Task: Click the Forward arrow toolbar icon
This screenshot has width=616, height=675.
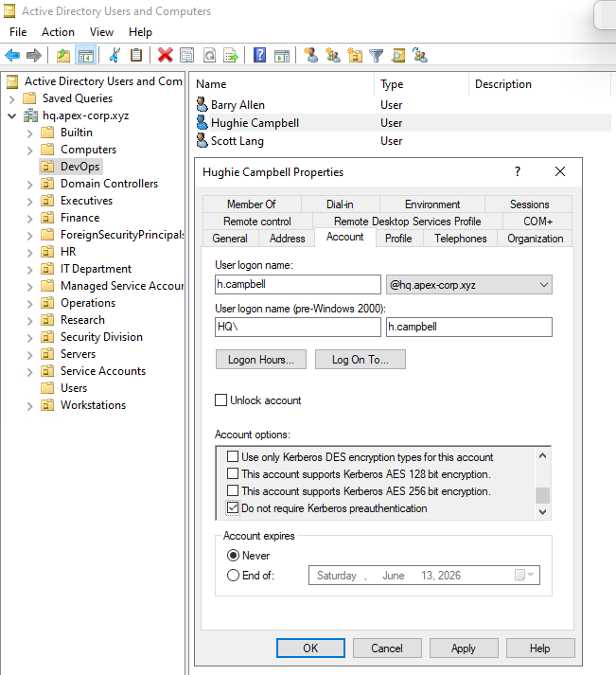Action: coord(34,55)
